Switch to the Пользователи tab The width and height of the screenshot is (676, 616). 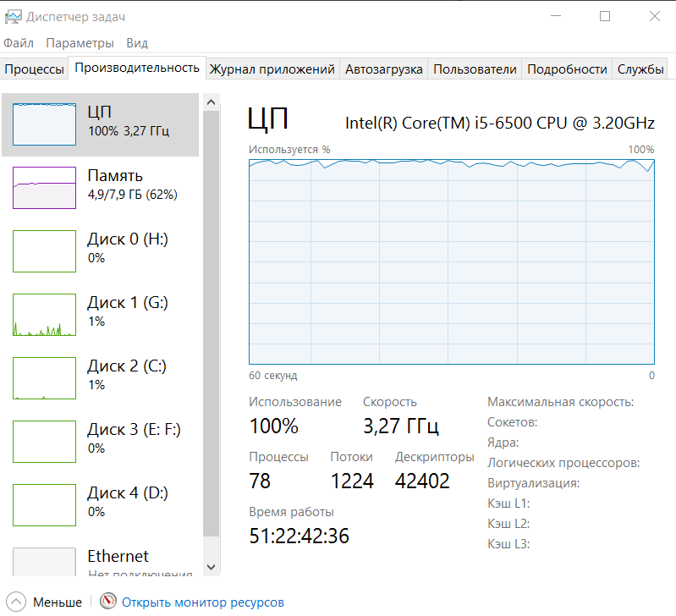(475, 69)
